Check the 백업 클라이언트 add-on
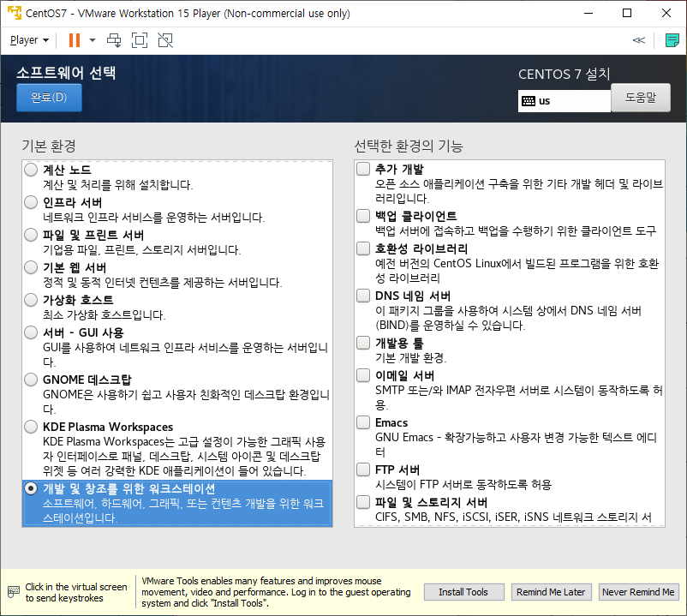Image resolution: width=687 pixels, height=616 pixels. [x=363, y=216]
